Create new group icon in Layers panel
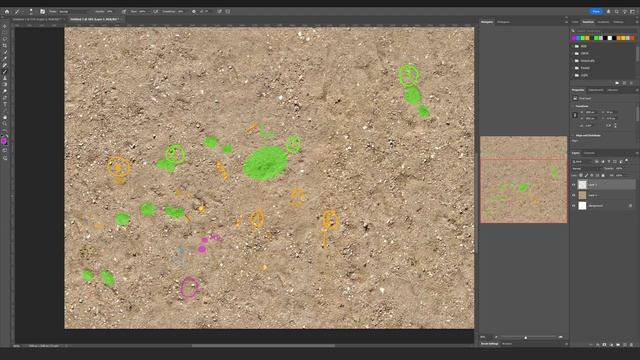Screen dimensions: 640x360 point(618,344)
